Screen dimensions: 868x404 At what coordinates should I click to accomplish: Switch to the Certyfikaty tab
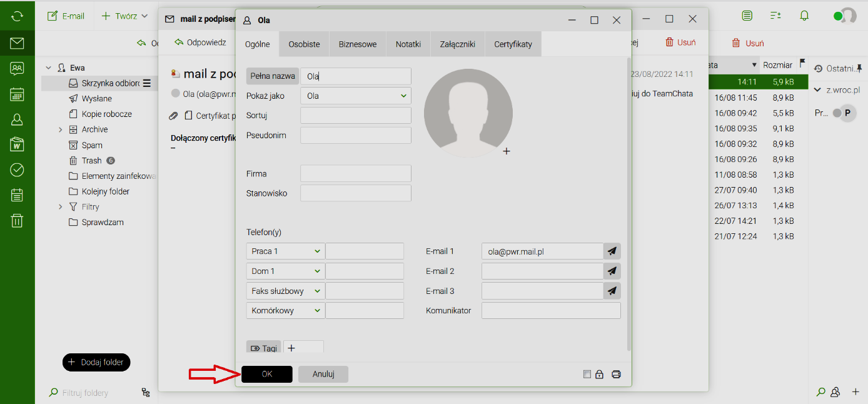[513, 44]
